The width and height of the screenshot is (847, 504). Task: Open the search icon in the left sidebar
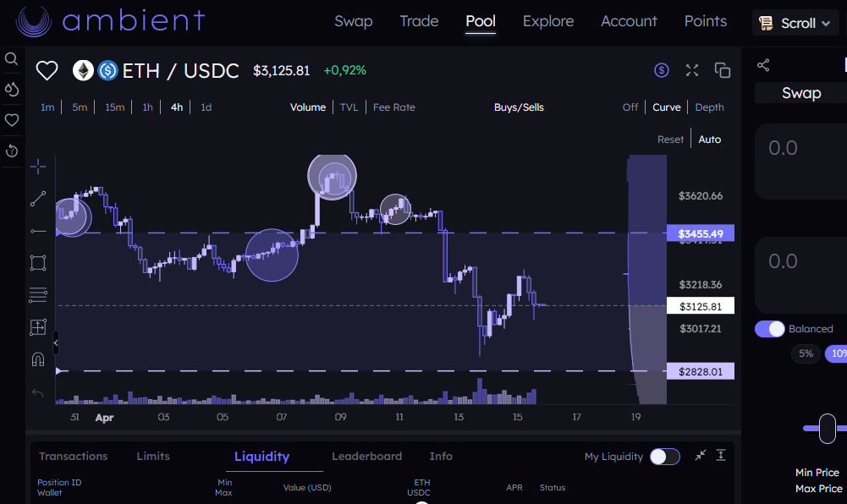(x=11, y=58)
